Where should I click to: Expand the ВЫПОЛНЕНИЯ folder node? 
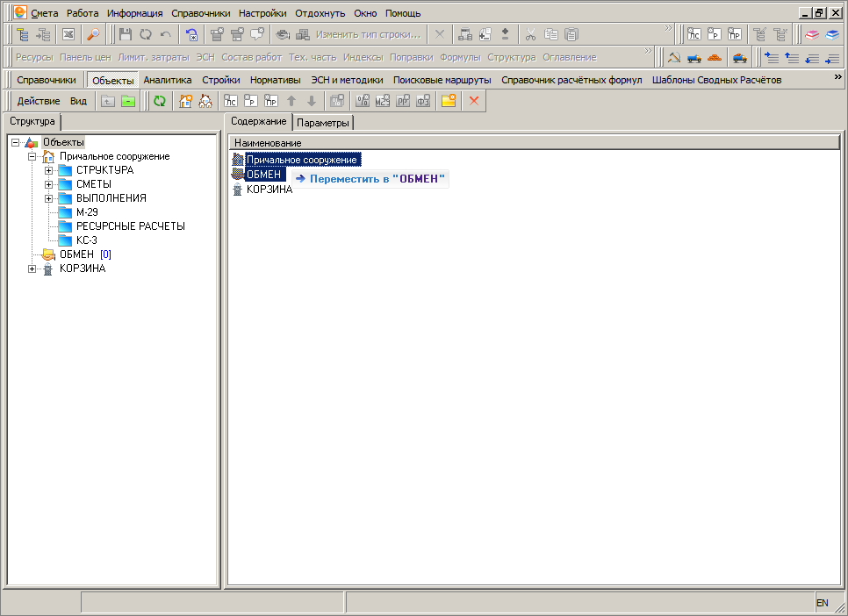[48, 199]
